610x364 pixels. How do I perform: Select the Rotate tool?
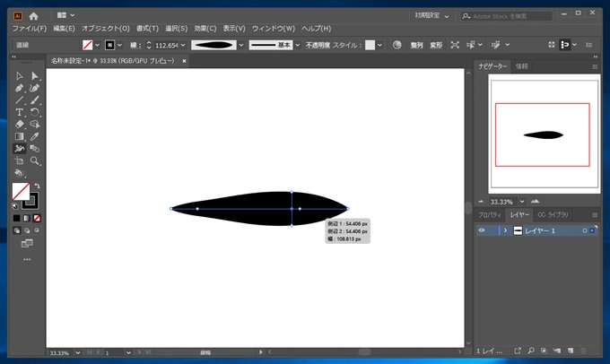click(35, 112)
